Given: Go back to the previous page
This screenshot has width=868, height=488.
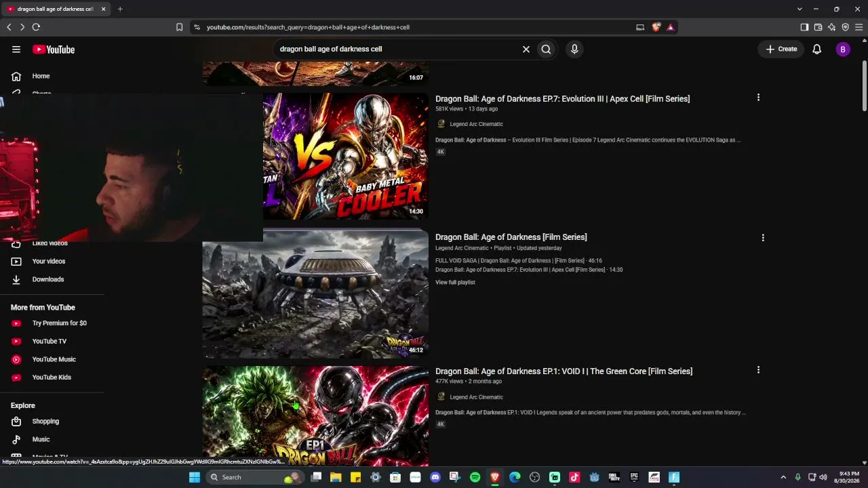Looking at the screenshot, I should pyautogui.click(x=9, y=27).
